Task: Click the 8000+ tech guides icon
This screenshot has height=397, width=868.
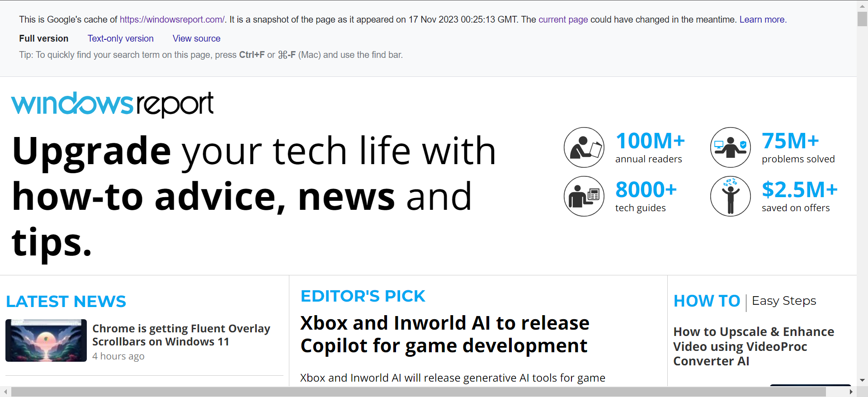Action: pos(584,196)
